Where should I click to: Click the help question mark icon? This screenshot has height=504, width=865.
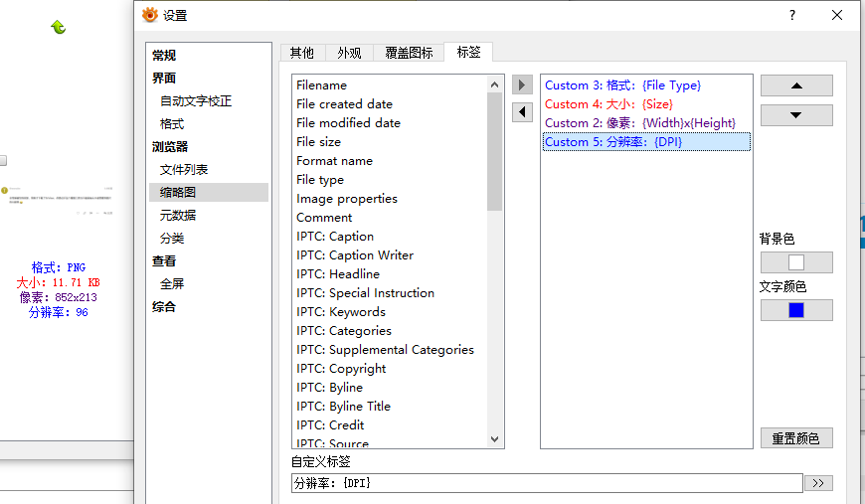(x=791, y=15)
